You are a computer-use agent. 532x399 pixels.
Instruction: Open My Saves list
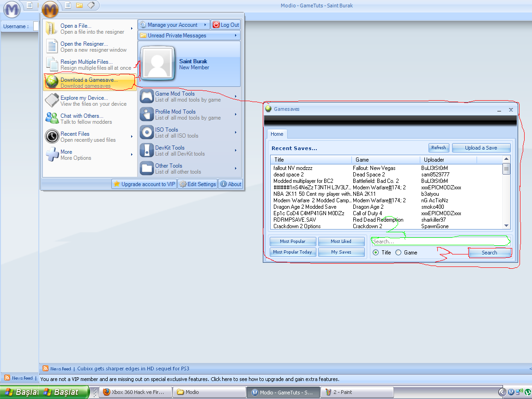coord(341,252)
